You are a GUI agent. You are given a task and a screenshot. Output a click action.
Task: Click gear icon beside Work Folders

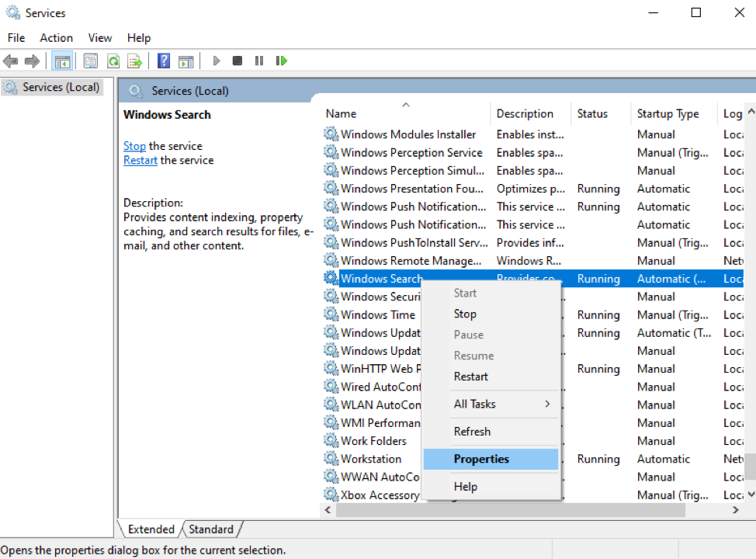point(331,440)
